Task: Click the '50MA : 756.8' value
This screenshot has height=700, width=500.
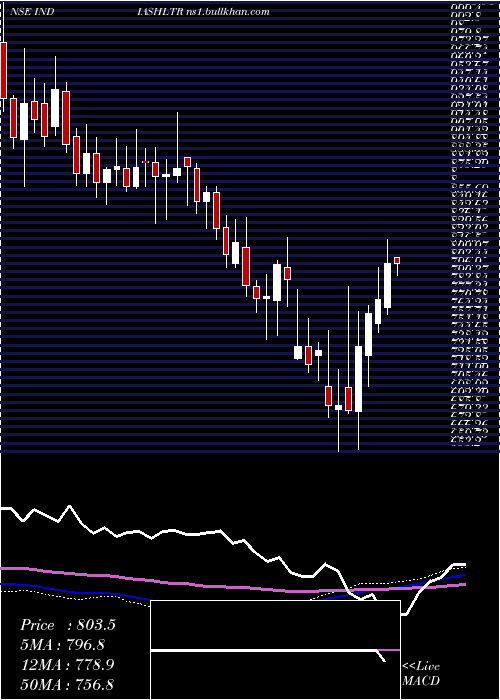Action: (x=68, y=684)
